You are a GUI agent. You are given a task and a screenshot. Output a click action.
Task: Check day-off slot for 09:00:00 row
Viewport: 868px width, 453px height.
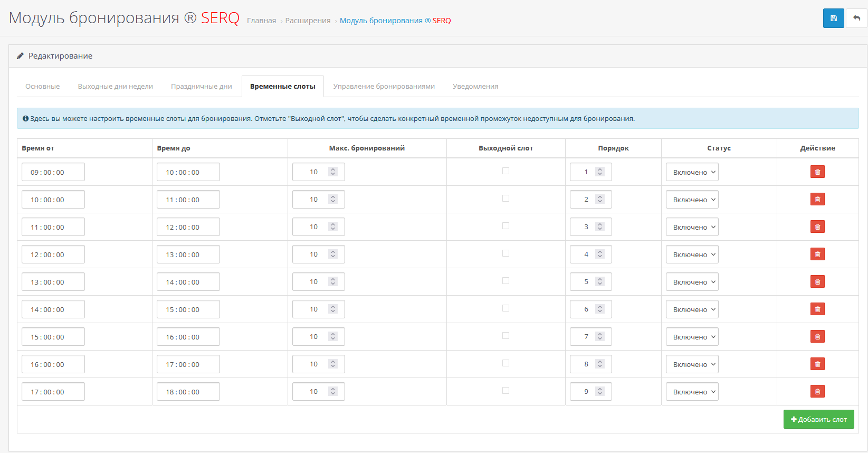point(505,171)
